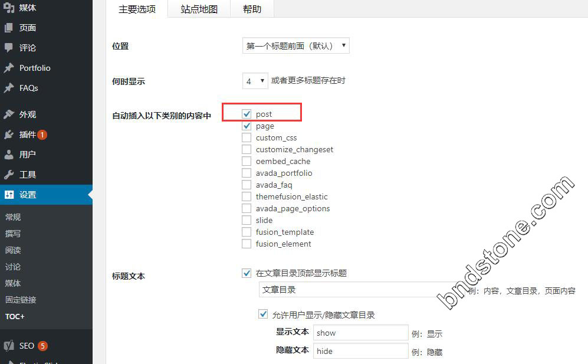Toggle show title at top of TOC checkbox
Image resolution: width=588 pixels, height=364 pixels.
coord(247,273)
